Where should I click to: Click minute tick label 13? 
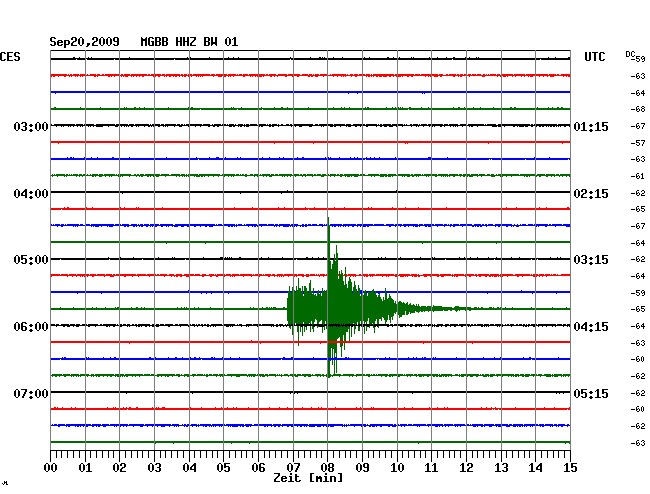click(501, 467)
